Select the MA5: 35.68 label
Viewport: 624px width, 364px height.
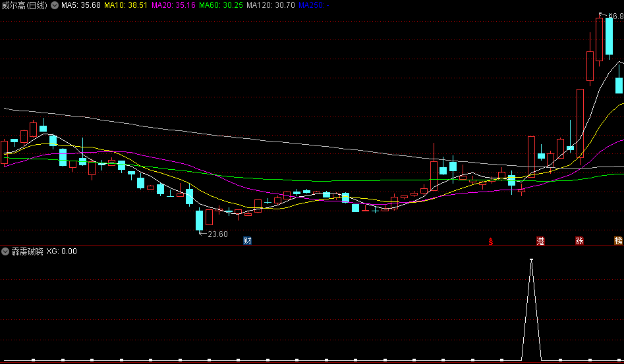click(x=81, y=5)
